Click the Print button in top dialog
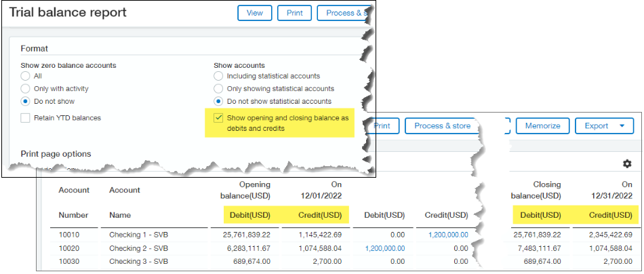644x274 pixels. (294, 13)
